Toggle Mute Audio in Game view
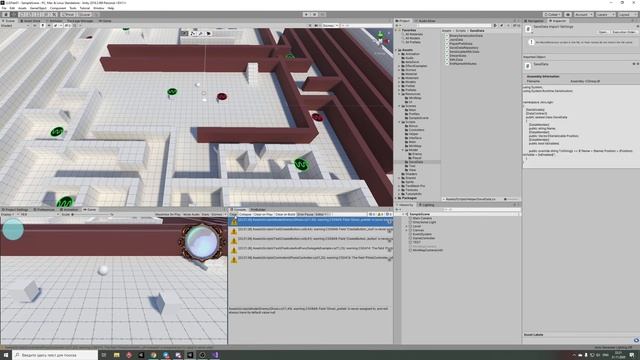 [x=191, y=214]
